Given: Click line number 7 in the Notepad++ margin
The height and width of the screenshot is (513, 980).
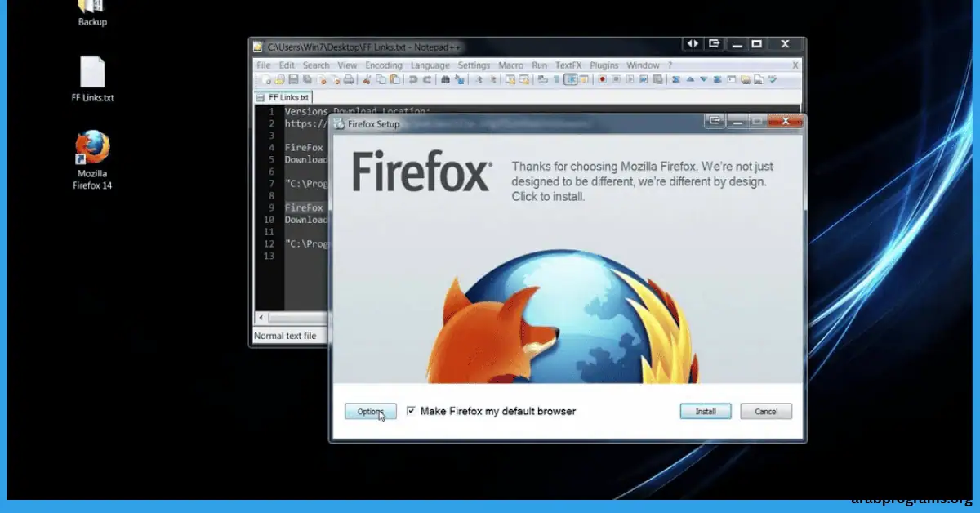Looking at the screenshot, I should click(x=270, y=184).
